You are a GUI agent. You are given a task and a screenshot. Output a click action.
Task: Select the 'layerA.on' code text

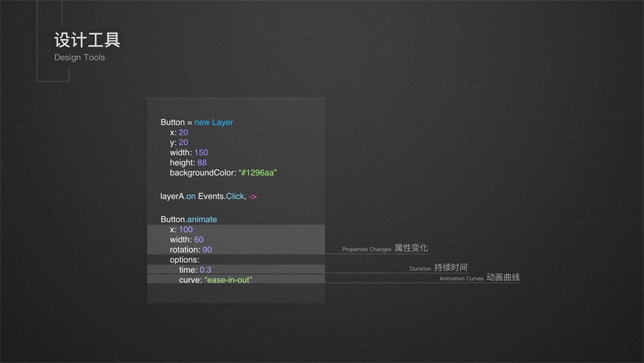coord(178,197)
